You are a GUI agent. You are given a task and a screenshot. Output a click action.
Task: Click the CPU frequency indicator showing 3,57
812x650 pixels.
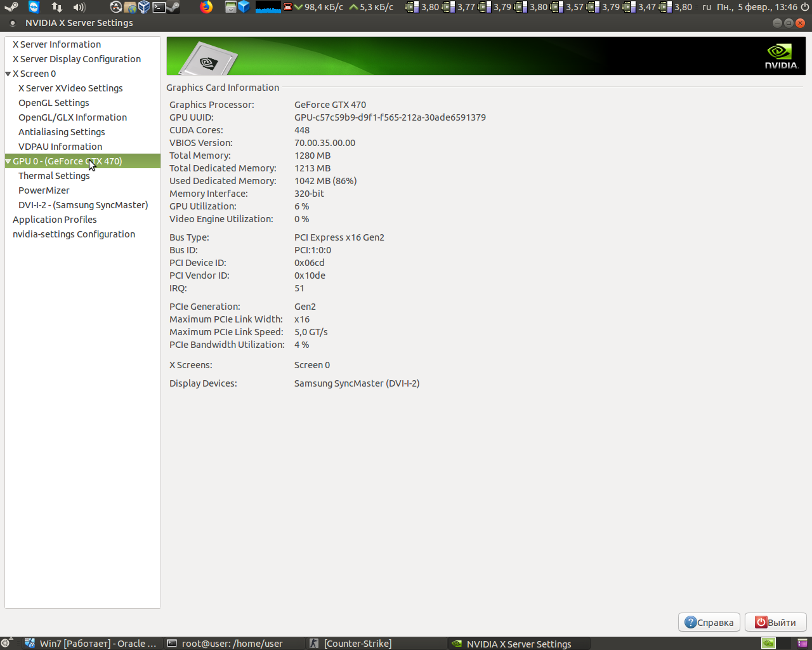click(568, 7)
